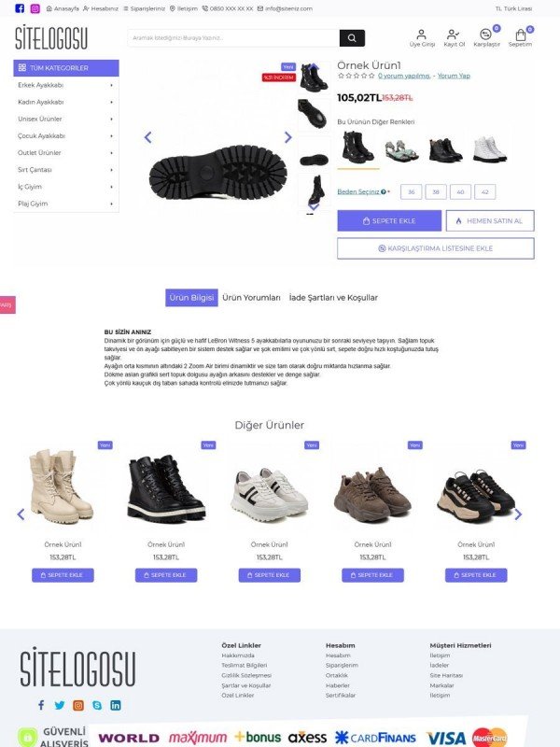Image resolution: width=560 pixels, height=747 pixels.
Task: Choose the white boot color variant
Action: [x=489, y=148]
